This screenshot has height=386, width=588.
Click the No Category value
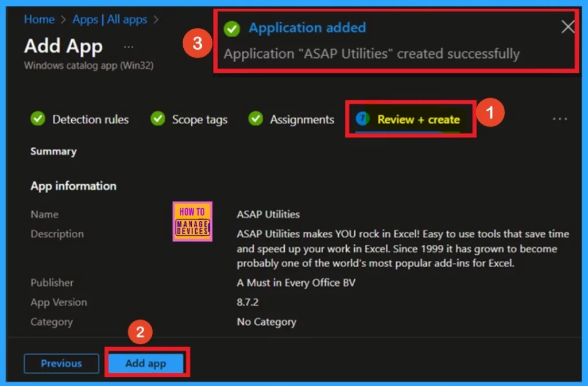[266, 322]
